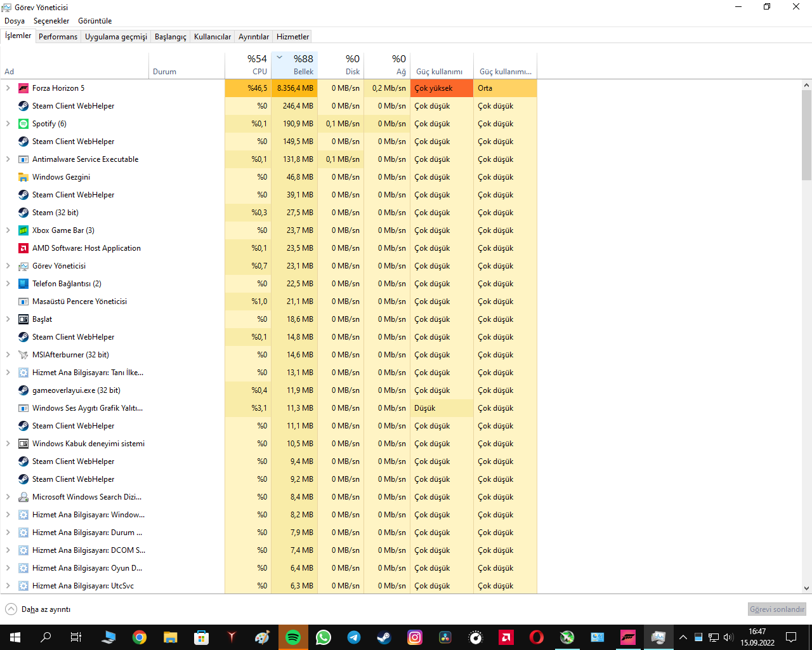812x650 pixels.
Task: Click the Xbox Game Bar (3) icon
Action: (x=23, y=230)
